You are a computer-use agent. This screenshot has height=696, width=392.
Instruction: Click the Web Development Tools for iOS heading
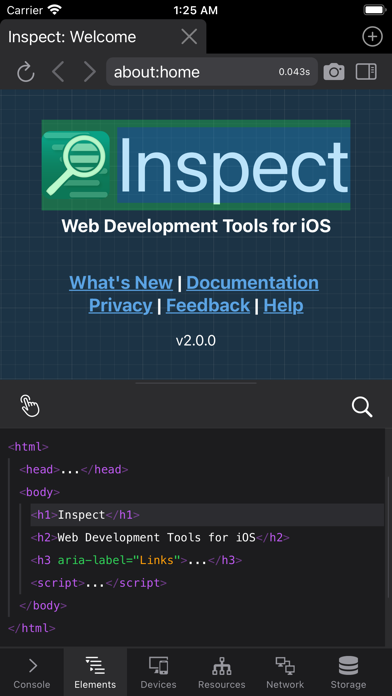(x=196, y=226)
